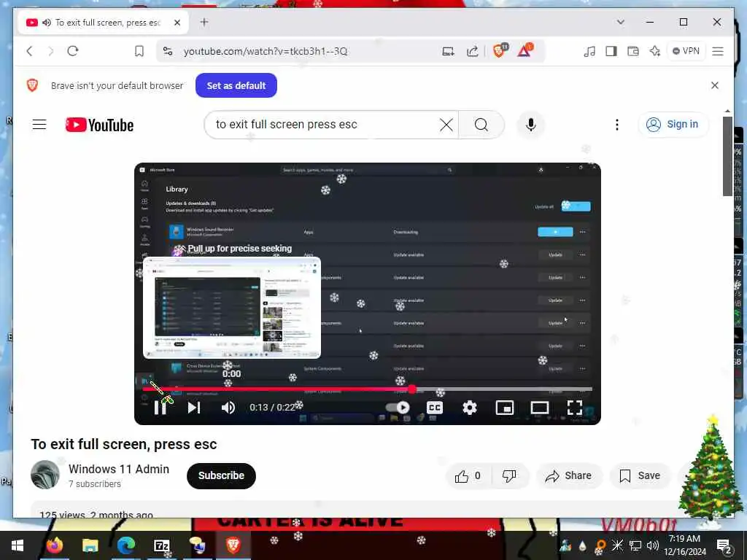
Task: Launch Firefox from taskbar
Action: [55, 545]
